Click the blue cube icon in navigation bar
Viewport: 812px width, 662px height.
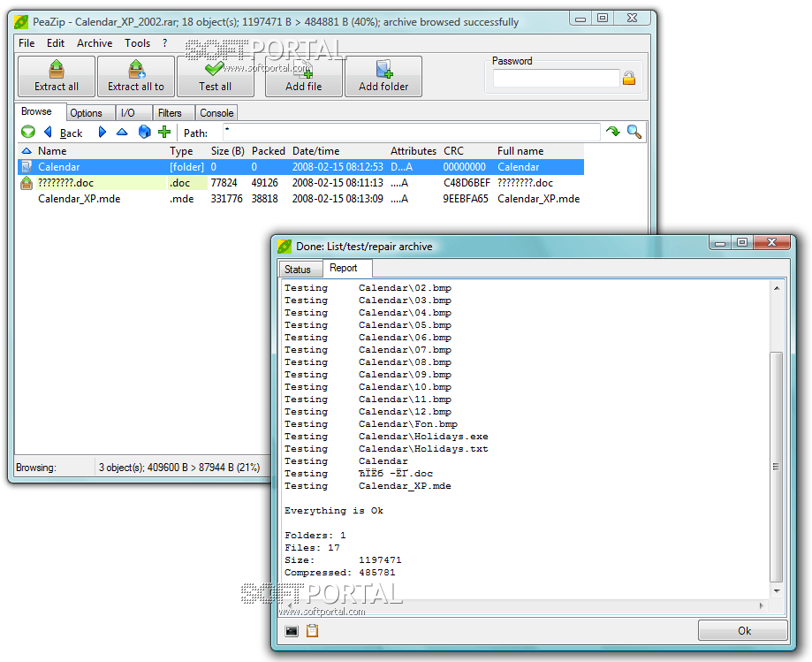145,132
